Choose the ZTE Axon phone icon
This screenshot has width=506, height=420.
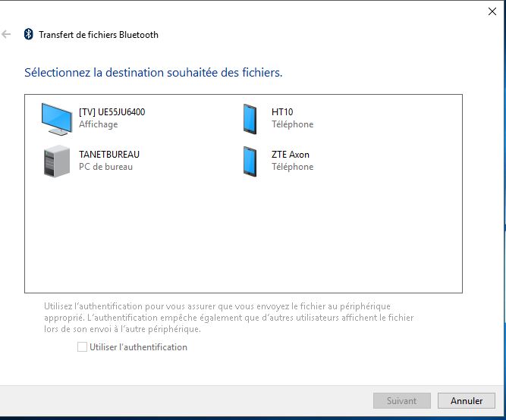click(250, 160)
